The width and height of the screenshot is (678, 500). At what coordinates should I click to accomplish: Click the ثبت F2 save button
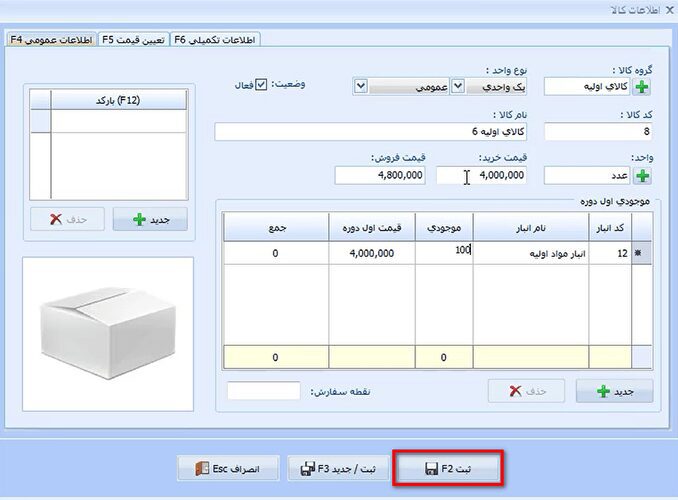pyautogui.click(x=448, y=468)
